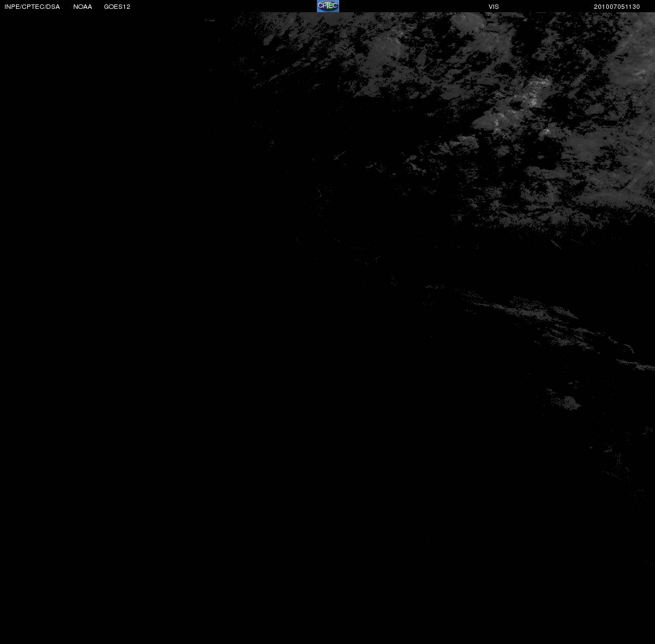Click the NOAA label
Screen dimensions: 655x644
(x=83, y=7)
